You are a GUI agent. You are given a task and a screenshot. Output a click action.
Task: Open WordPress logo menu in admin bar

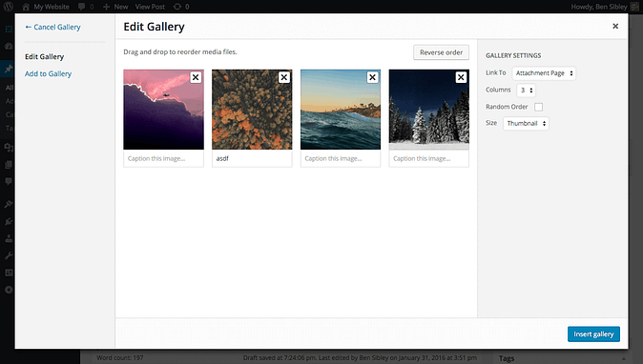(9, 7)
